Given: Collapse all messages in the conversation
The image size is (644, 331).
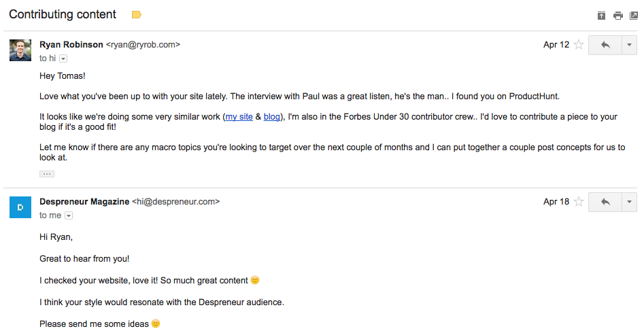Looking at the screenshot, I should pyautogui.click(x=601, y=16).
